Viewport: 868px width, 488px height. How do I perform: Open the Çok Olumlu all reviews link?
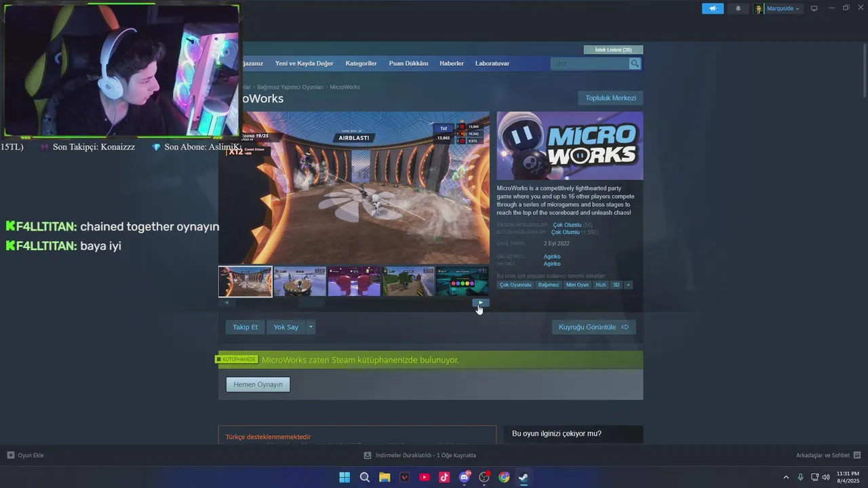point(566,232)
